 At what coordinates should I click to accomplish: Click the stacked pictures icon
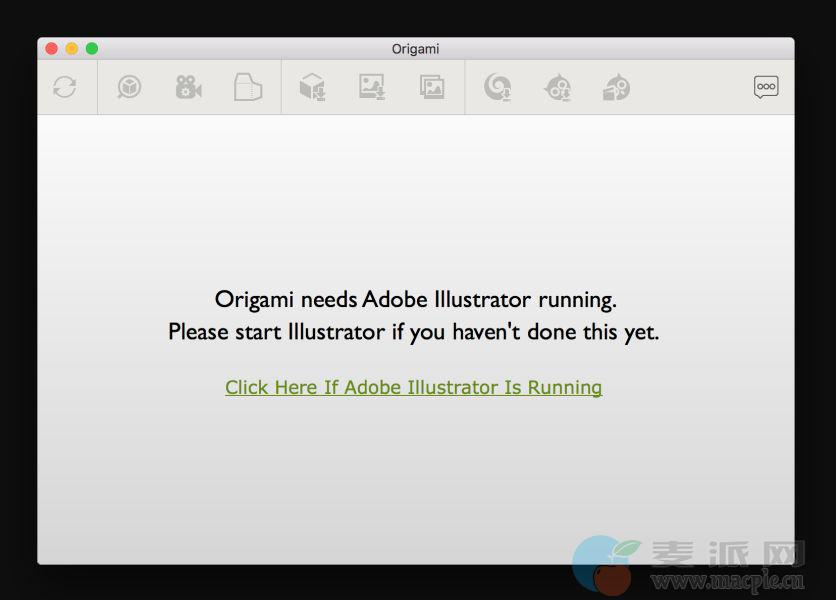click(x=432, y=87)
